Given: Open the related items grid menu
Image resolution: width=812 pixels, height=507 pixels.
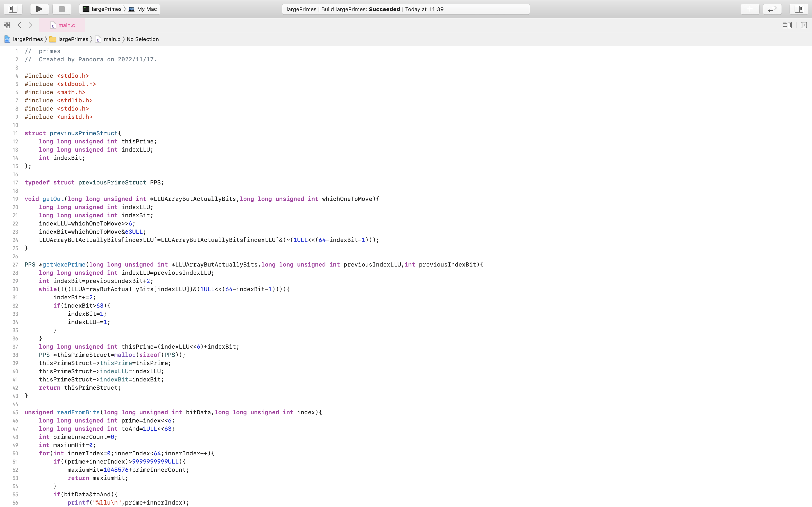Looking at the screenshot, I should (7, 25).
